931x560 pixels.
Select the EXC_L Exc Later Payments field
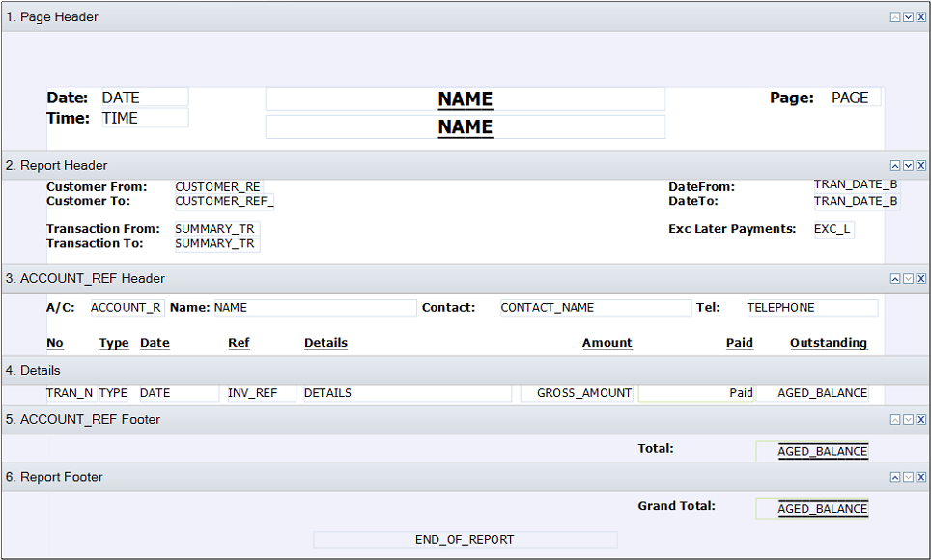832,229
